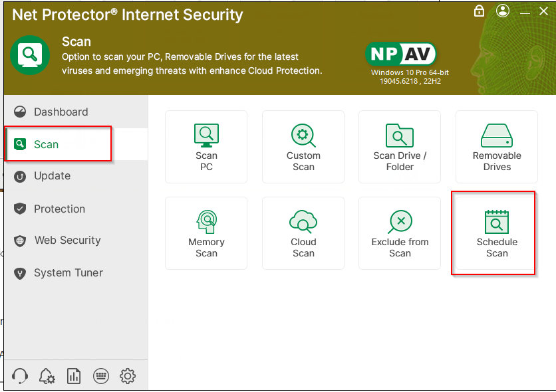Viewport: 556px width, 392px height.
Task: Start a Custom Scan
Action: click(303, 147)
